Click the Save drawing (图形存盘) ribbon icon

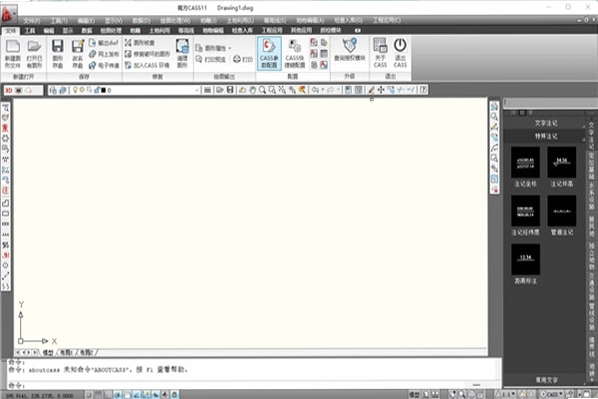click(58, 54)
